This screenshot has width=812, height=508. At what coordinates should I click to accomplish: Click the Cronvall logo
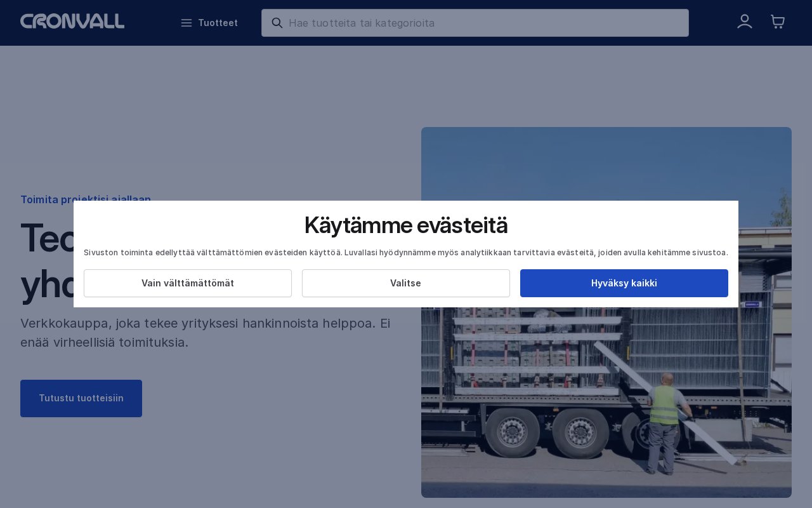click(72, 22)
